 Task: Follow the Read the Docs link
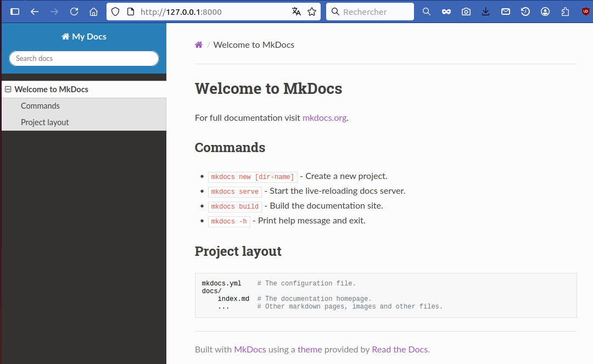pyautogui.click(x=400, y=349)
